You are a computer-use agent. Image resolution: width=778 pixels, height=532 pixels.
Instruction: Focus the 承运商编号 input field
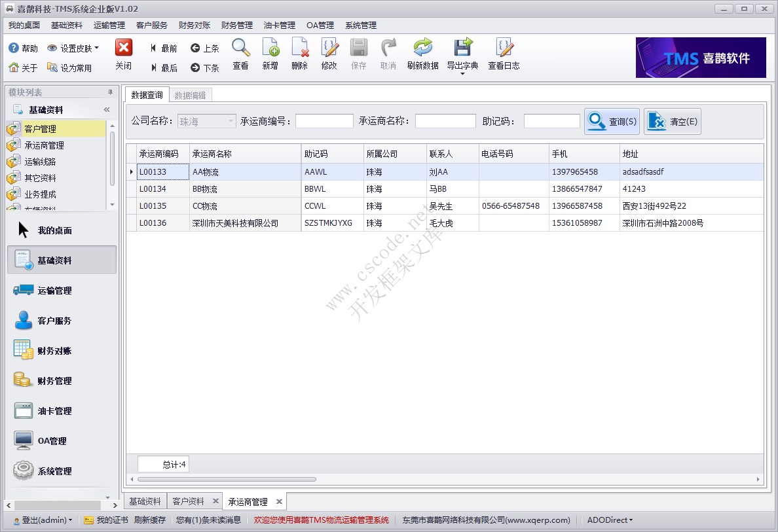tap(325, 121)
